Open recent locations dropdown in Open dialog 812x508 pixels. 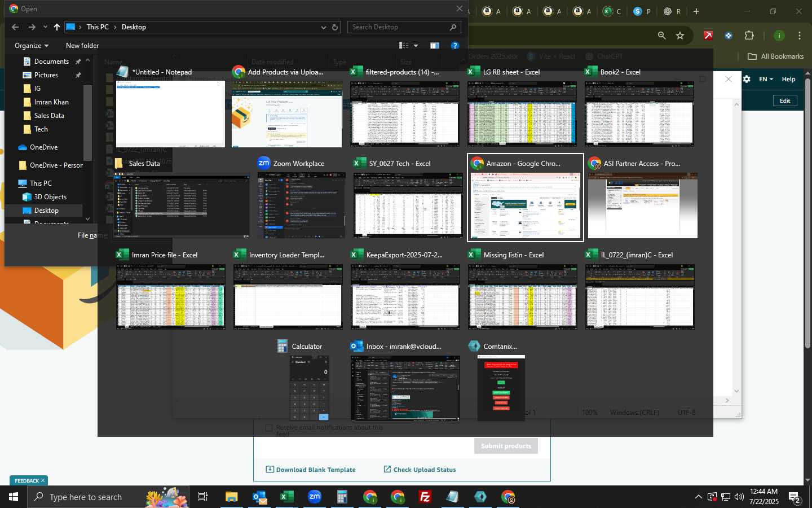tap(45, 27)
